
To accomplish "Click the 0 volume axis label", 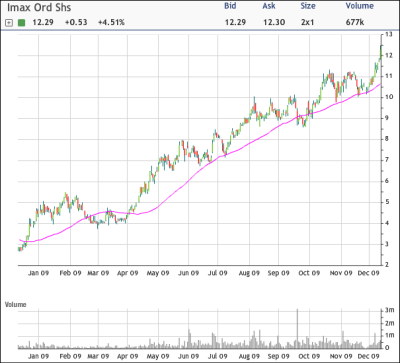I will (x=387, y=348).
